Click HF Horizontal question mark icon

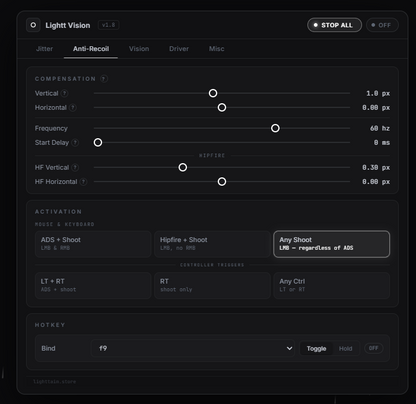coord(84,182)
